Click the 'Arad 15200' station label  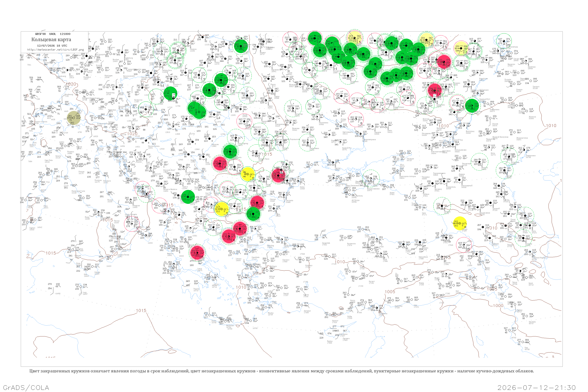tap(208, 163)
